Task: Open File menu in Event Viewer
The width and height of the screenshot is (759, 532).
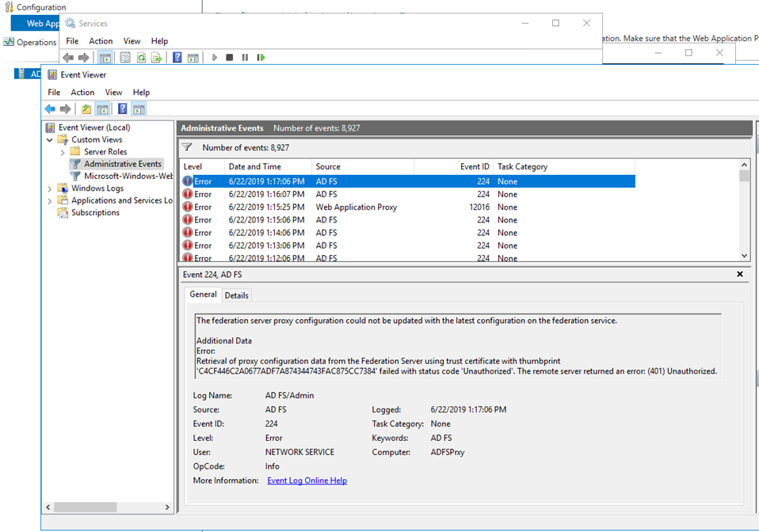Action: point(54,93)
